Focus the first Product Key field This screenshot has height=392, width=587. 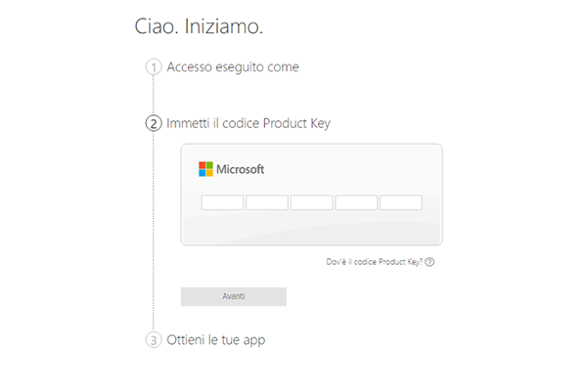tap(222, 202)
